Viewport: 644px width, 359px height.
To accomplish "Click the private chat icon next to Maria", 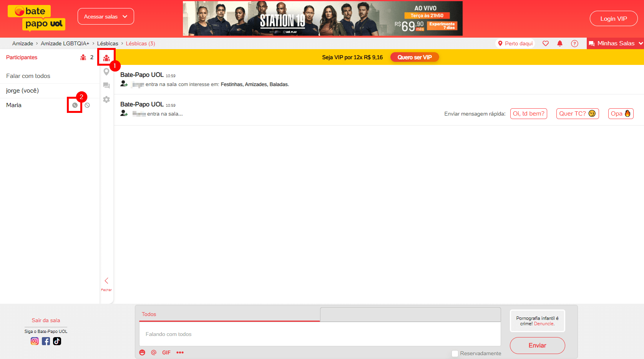I will (x=75, y=105).
